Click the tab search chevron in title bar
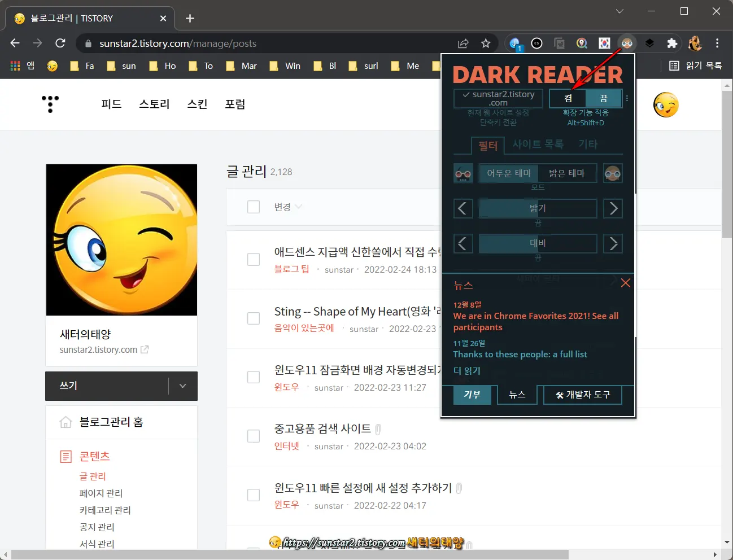The height and width of the screenshot is (560, 733). pyautogui.click(x=619, y=11)
